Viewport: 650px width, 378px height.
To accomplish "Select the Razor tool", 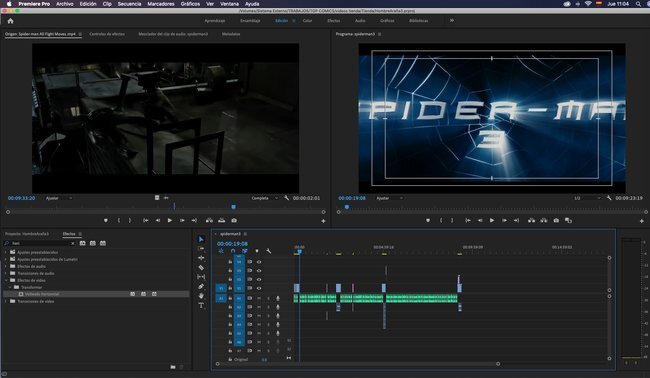I will tap(201, 267).
